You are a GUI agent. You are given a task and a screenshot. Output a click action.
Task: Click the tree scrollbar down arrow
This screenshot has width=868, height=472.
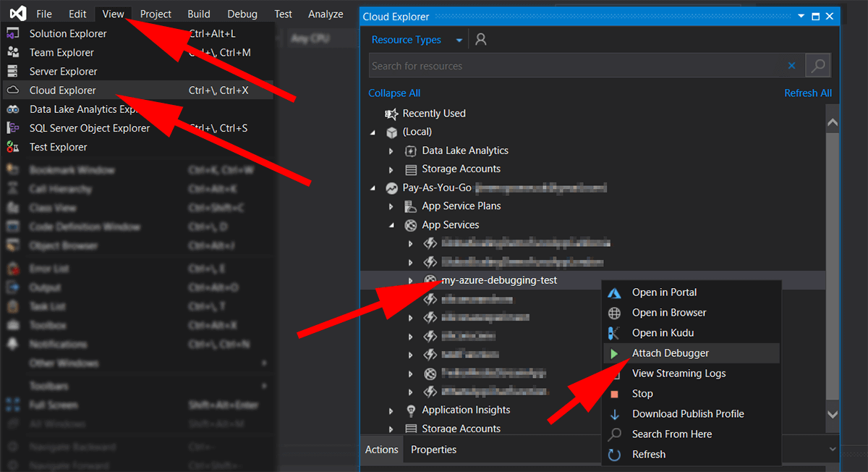click(x=832, y=415)
